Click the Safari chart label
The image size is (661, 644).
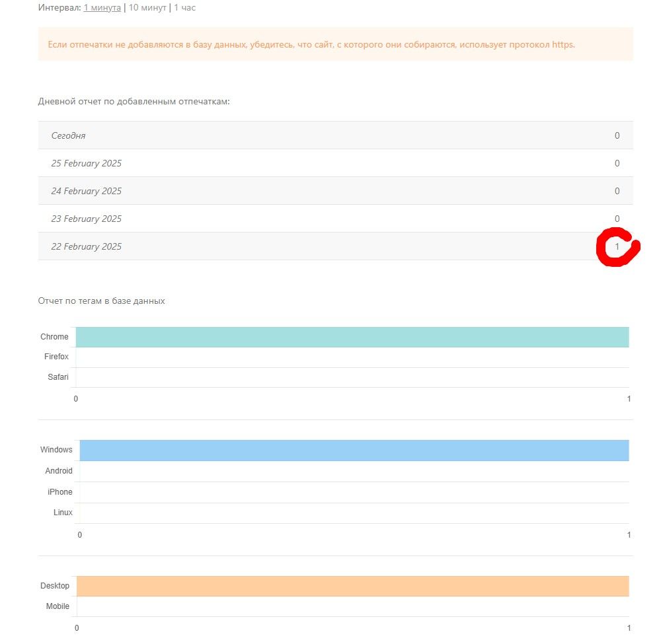[58, 377]
